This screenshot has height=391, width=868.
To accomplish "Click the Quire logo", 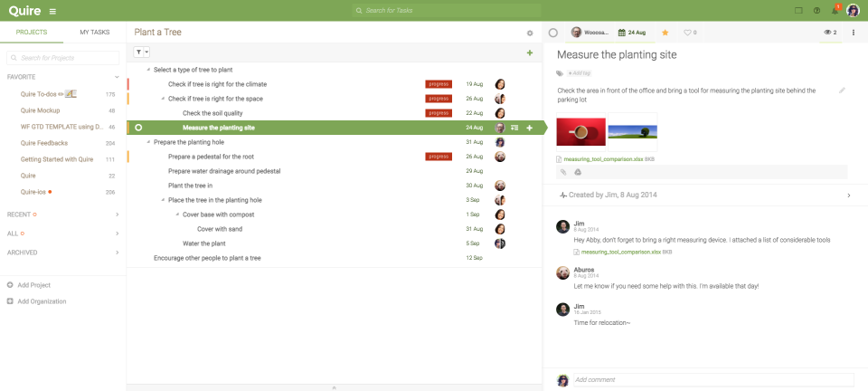I will point(24,11).
